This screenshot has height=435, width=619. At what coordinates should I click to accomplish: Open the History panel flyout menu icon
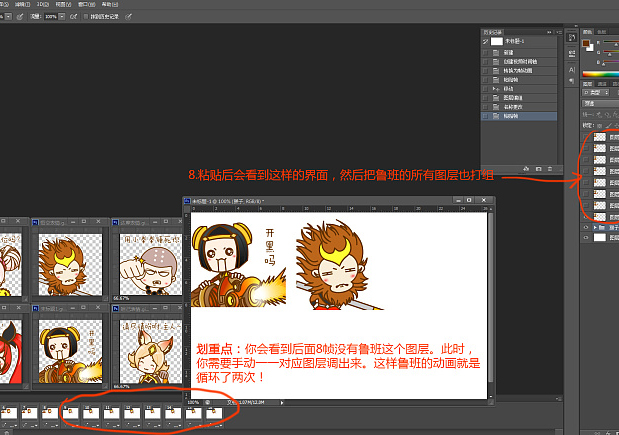[x=558, y=32]
